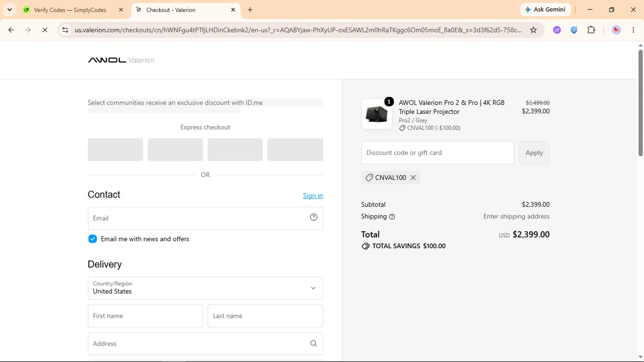Click the total amount "$2,399.00" next to USD
644x362 pixels.
tap(531, 234)
